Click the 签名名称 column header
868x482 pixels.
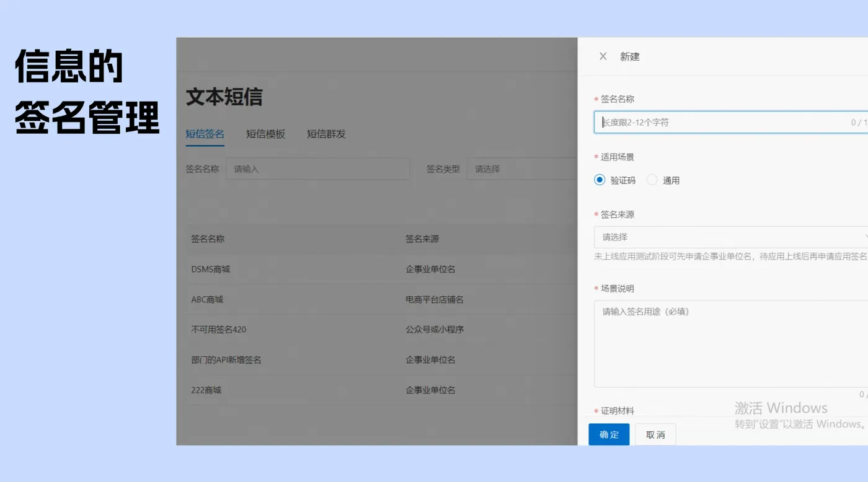[x=208, y=239]
